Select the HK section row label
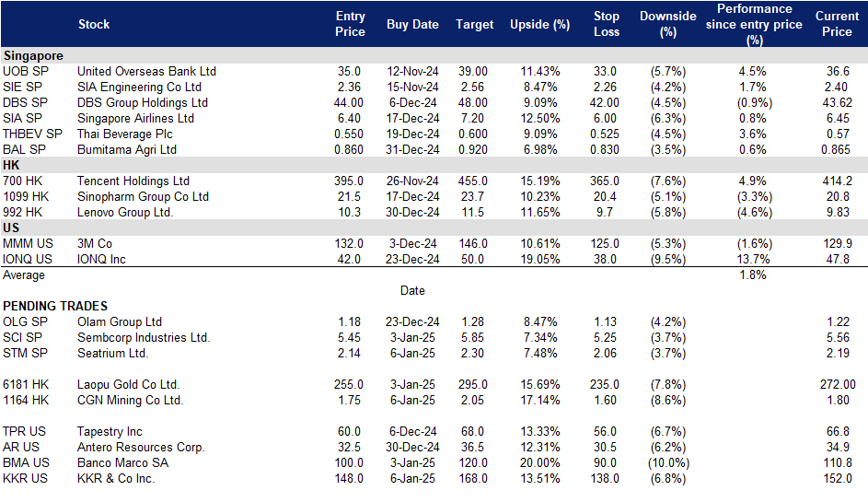 click(11, 165)
